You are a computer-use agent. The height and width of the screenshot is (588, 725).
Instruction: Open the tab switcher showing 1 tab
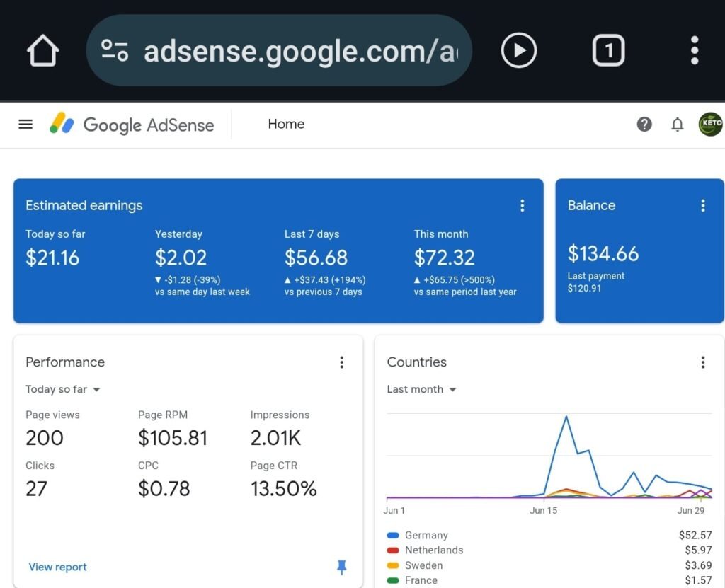(608, 50)
